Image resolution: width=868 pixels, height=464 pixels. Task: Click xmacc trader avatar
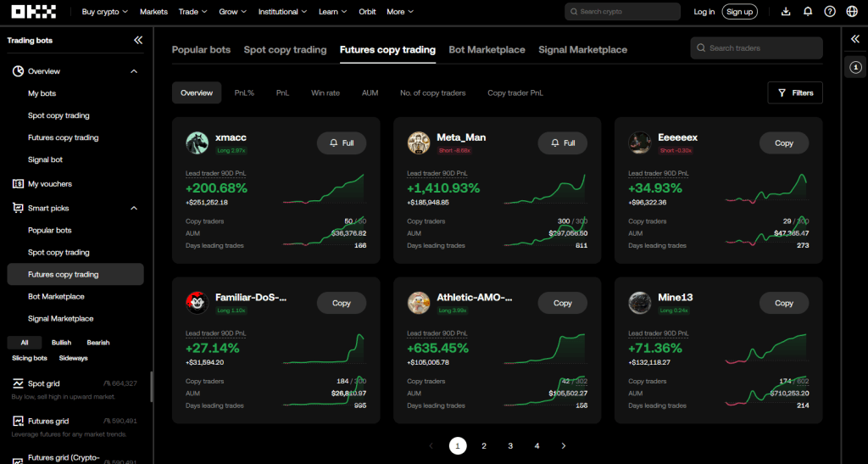point(197,143)
